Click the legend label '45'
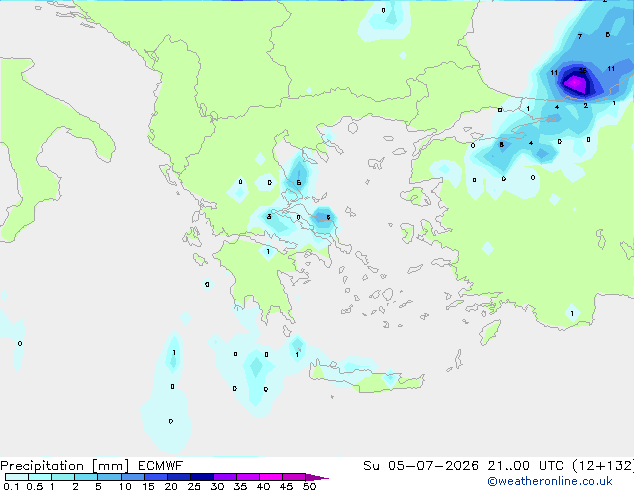634x490 pixels. [286, 486]
